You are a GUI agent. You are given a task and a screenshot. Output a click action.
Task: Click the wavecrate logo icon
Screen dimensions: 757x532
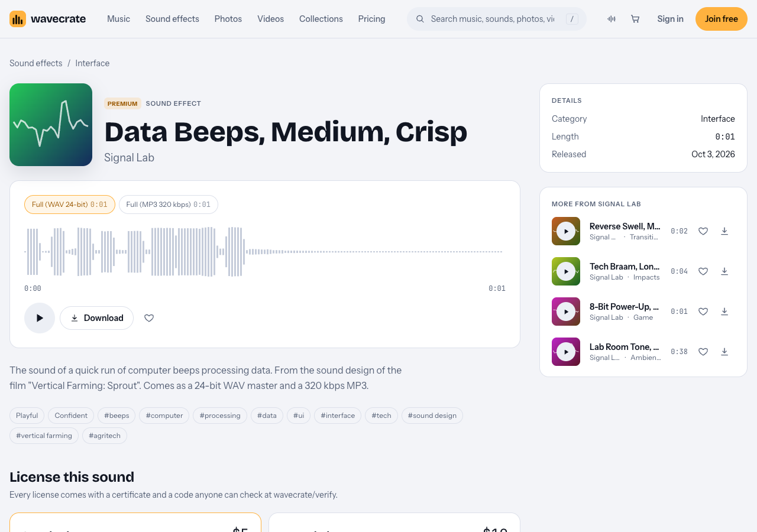(18, 19)
